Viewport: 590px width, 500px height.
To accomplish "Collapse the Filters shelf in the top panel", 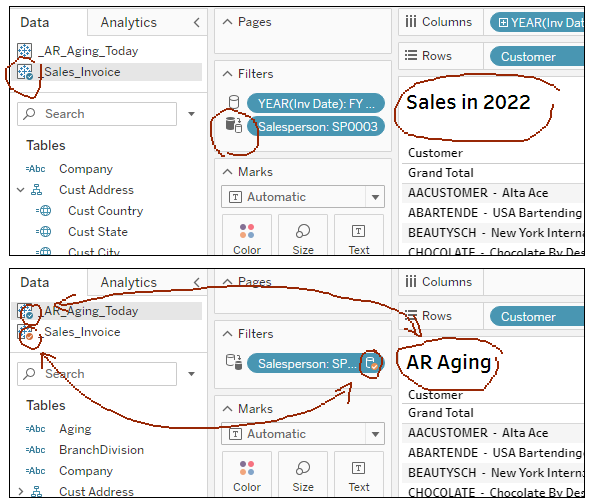I will click(x=227, y=74).
